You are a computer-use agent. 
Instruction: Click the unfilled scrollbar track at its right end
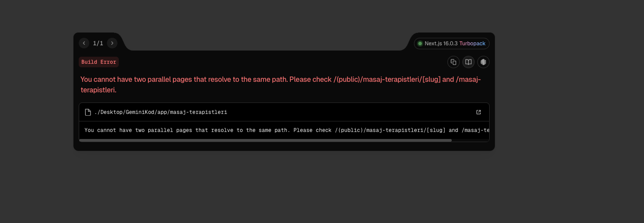click(470, 140)
